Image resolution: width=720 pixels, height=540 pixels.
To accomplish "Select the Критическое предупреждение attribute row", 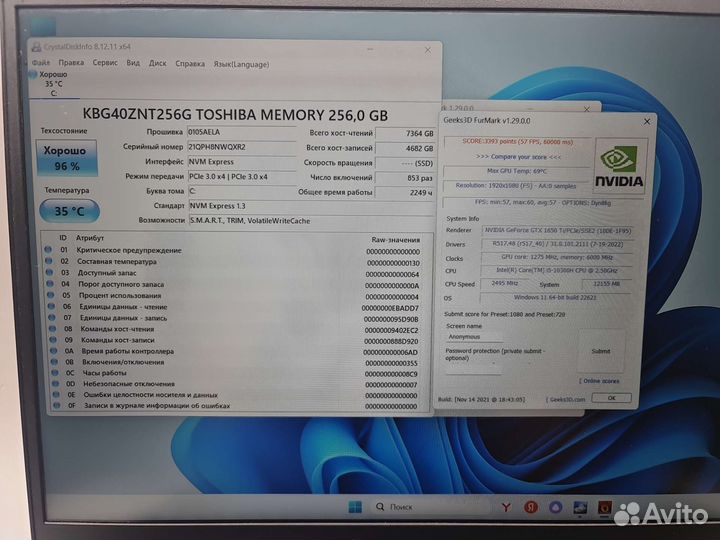I will click(235, 251).
